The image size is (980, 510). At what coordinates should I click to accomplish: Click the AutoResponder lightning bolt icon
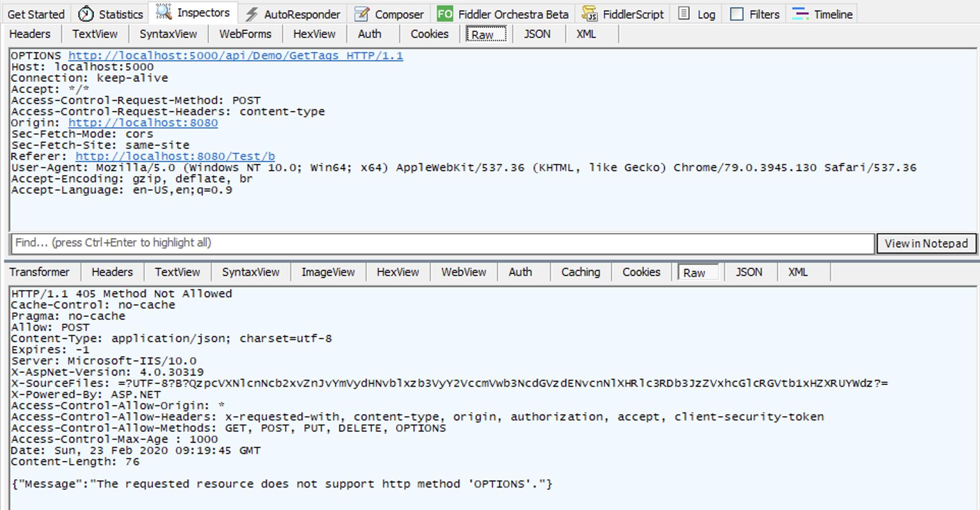coord(252,14)
